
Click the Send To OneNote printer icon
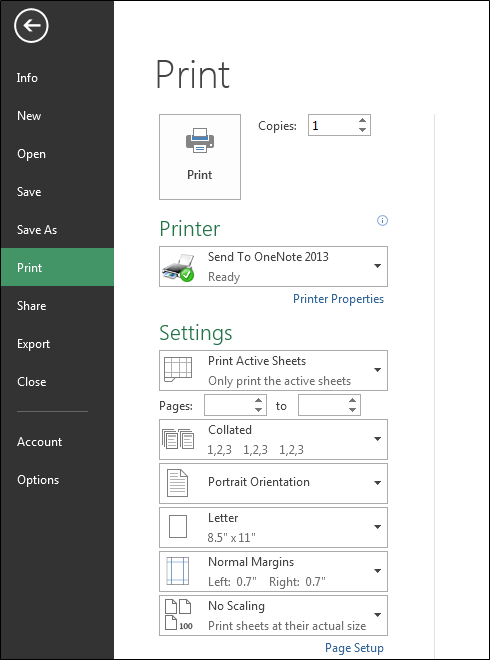click(178, 267)
